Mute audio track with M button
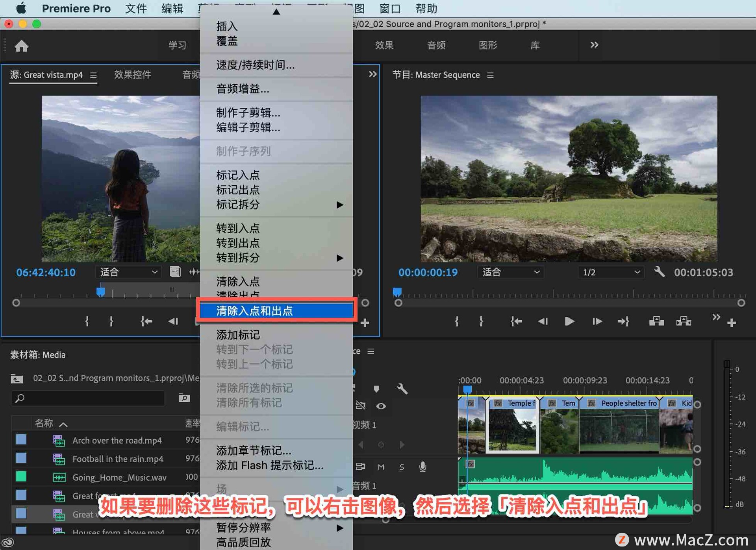 pyautogui.click(x=381, y=467)
